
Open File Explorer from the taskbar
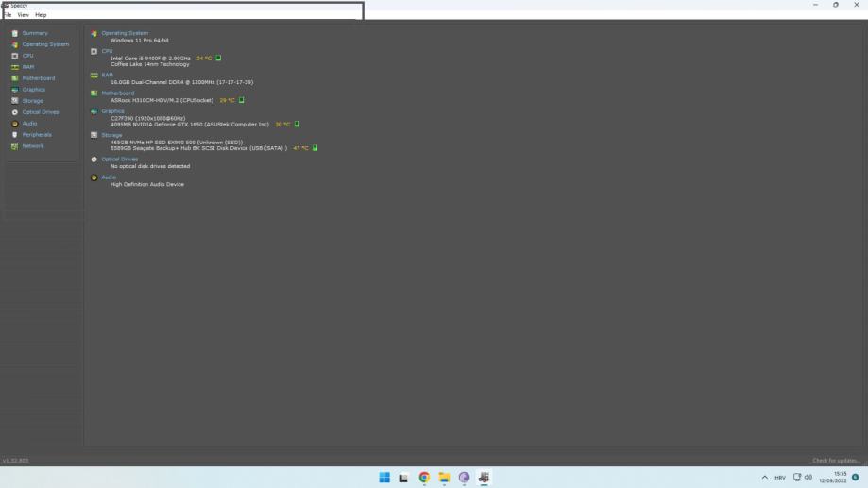point(444,478)
